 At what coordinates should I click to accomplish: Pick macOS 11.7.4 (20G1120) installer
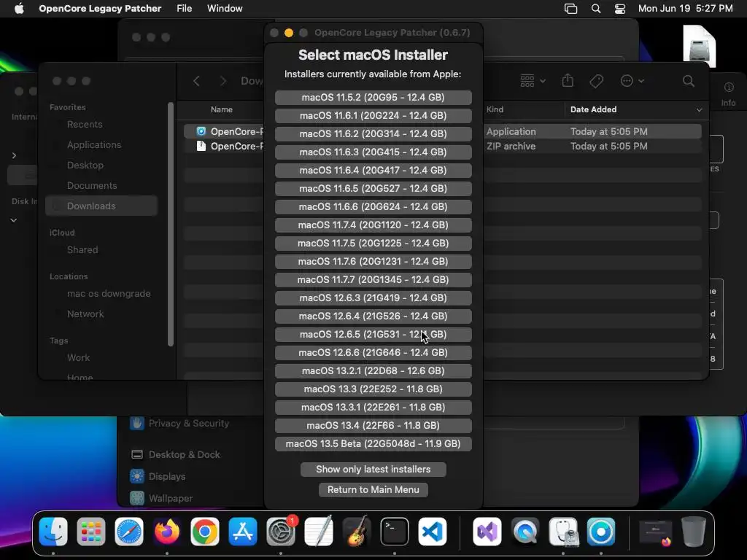(373, 225)
